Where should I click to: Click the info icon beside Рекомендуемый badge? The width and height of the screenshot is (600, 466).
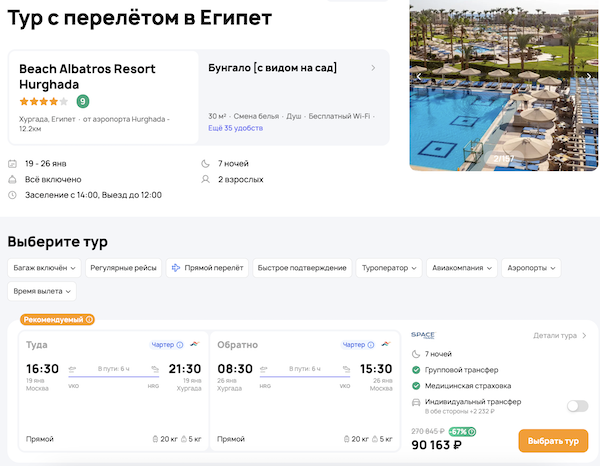(89, 320)
